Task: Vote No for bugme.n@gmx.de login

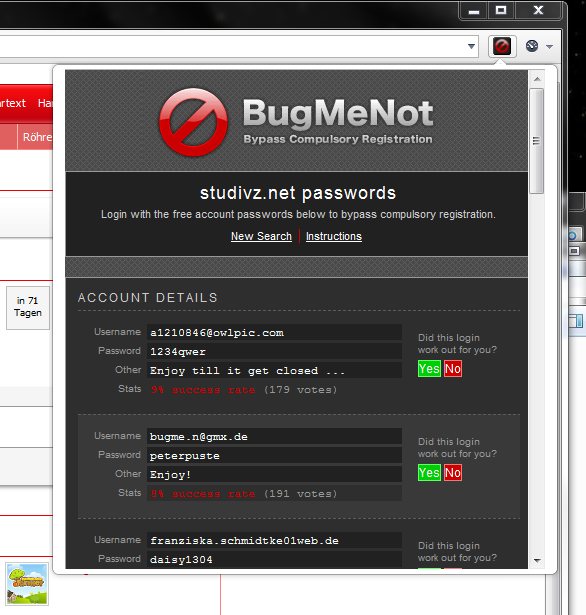Action: tap(453, 473)
